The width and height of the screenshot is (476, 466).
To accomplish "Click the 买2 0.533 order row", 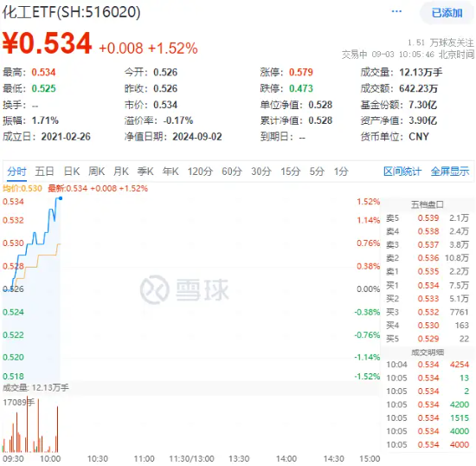I will pyautogui.click(x=428, y=299).
